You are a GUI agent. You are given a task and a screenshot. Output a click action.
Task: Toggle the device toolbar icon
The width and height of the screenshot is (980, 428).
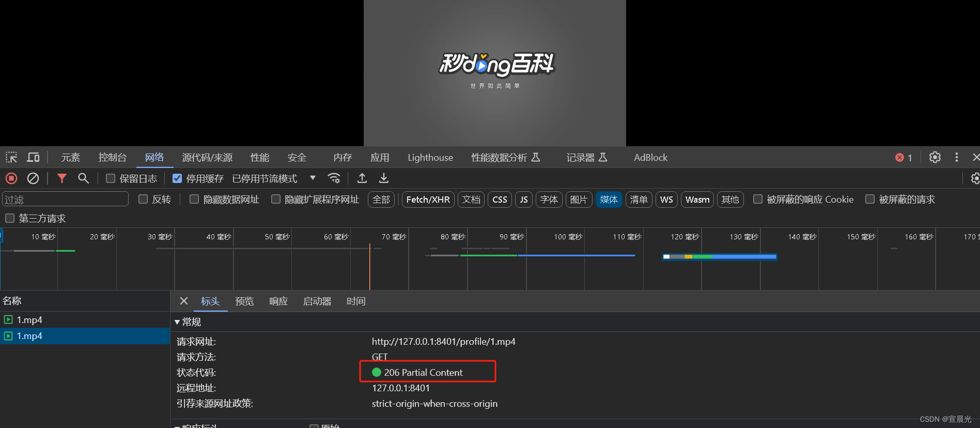[34, 157]
